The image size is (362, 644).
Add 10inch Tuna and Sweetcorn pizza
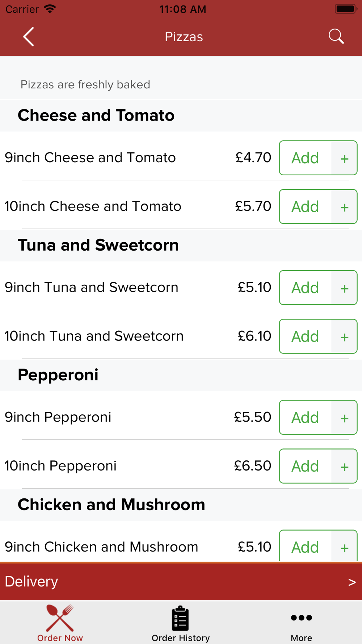tap(305, 337)
